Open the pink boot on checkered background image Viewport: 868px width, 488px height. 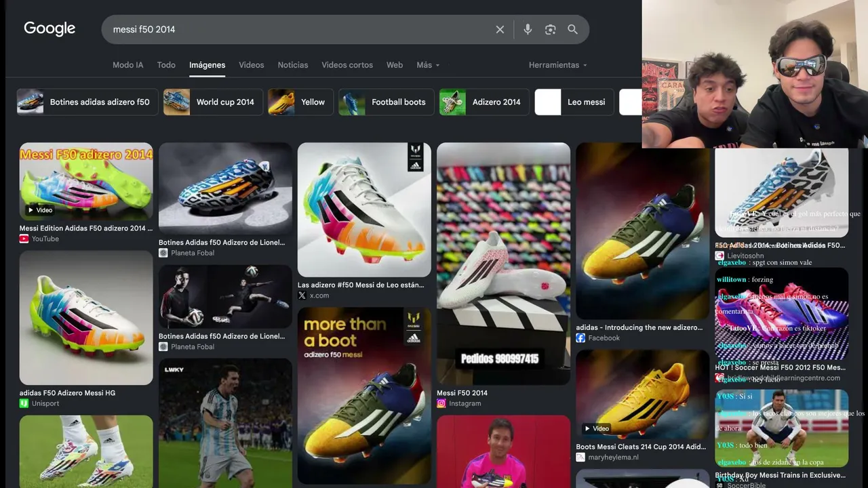point(781,314)
